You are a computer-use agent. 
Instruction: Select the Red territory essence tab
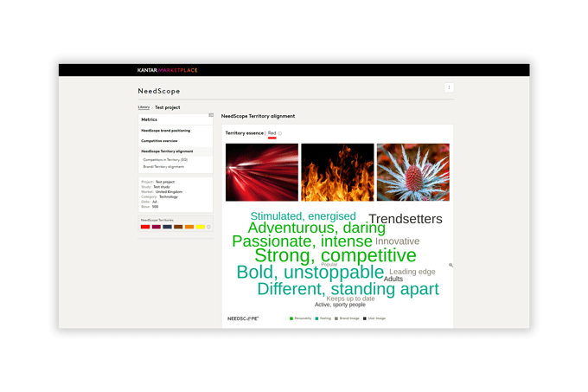(x=272, y=133)
